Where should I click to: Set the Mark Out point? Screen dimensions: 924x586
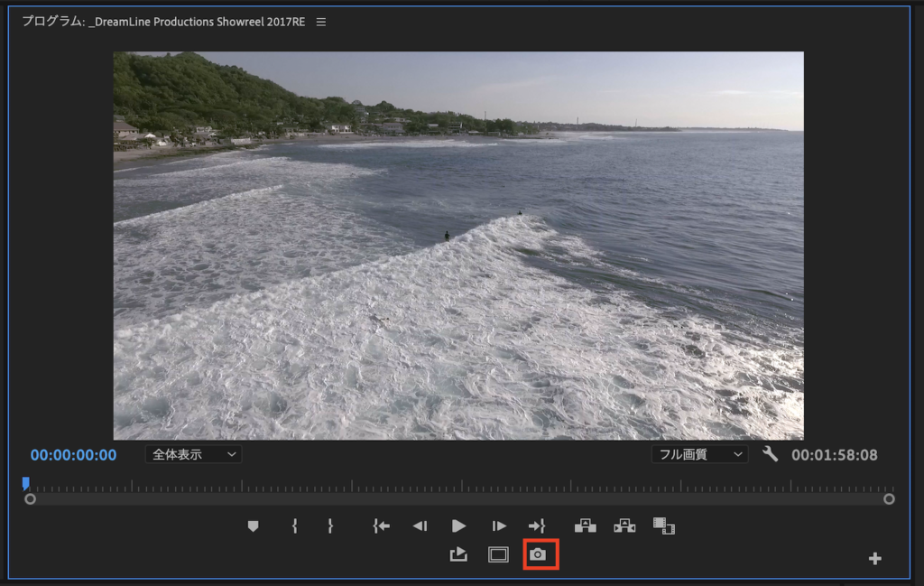coord(330,526)
